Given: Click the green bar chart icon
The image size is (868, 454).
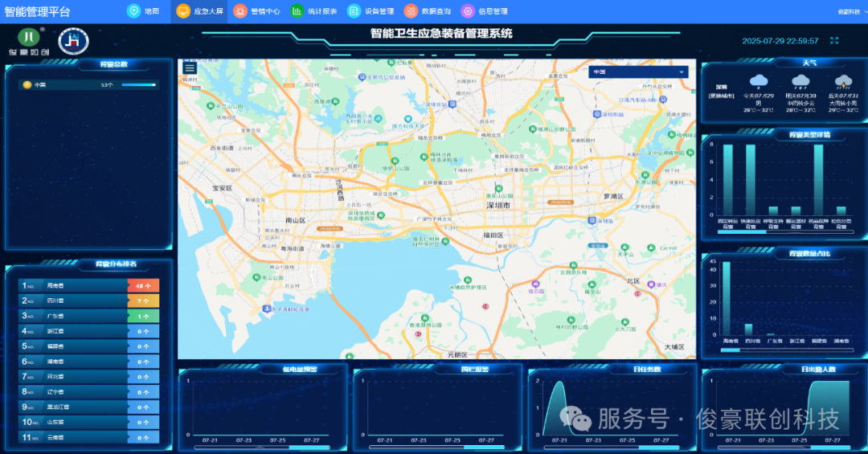Looking at the screenshot, I should pyautogui.click(x=297, y=11).
